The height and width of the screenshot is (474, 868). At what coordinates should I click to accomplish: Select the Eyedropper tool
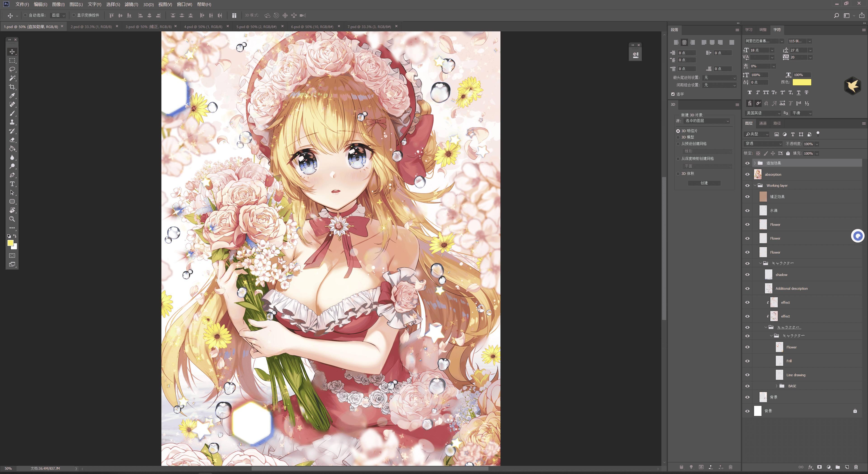12,96
